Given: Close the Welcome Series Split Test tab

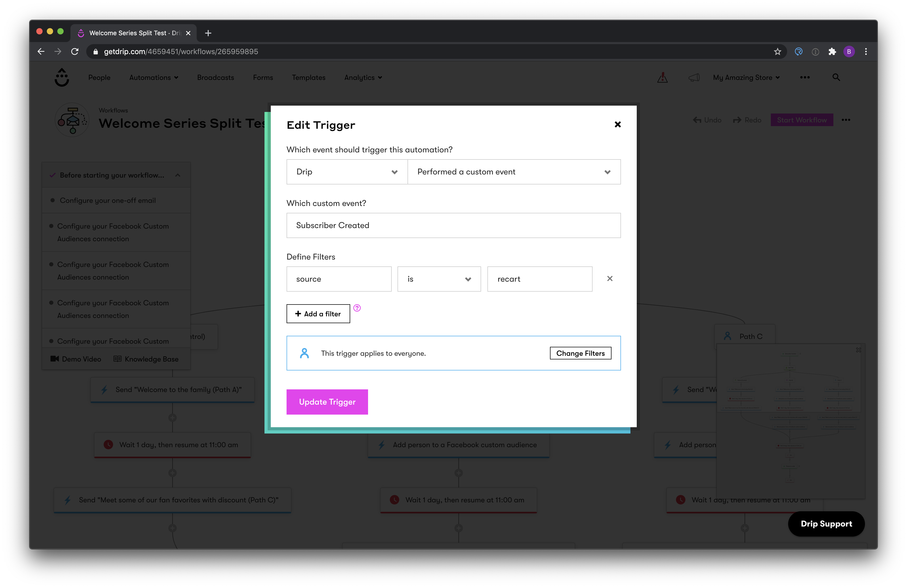Looking at the screenshot, I should [188, 33].
